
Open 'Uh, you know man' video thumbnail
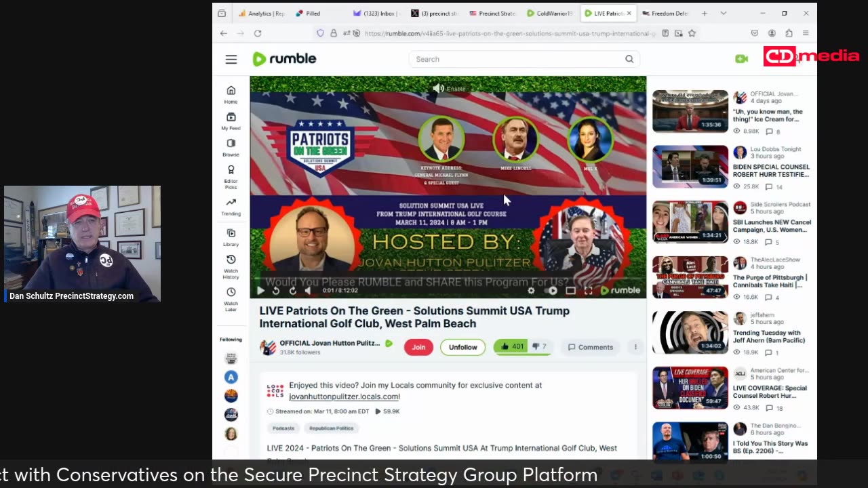coord(690,111)
